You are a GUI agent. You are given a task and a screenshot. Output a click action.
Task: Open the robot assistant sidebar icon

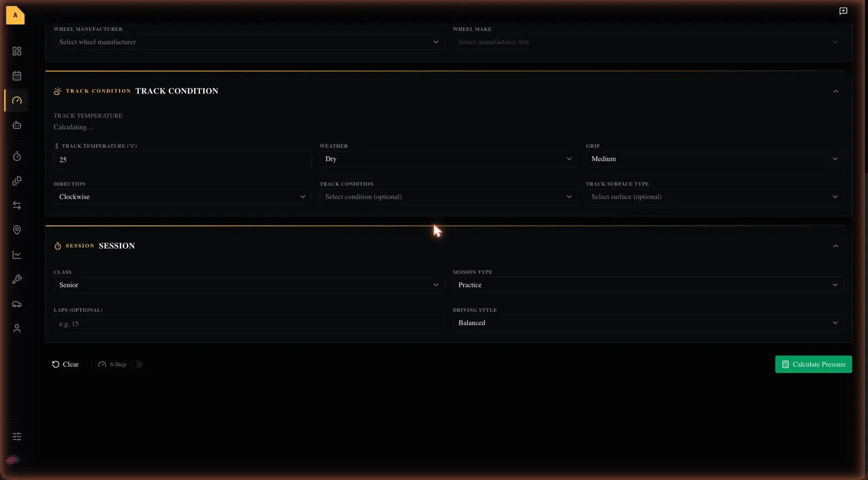17,125
